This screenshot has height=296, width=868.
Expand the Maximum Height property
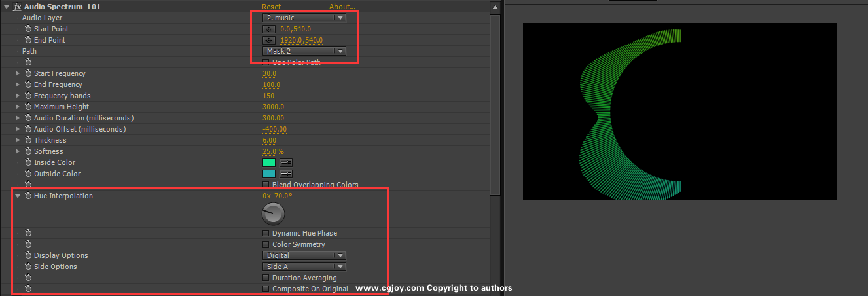(x=18, y=107)
